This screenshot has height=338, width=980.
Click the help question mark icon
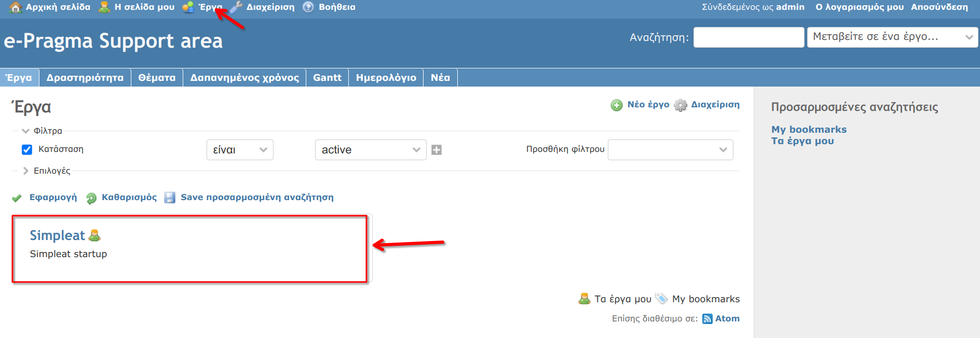click(x=308, y=7)
